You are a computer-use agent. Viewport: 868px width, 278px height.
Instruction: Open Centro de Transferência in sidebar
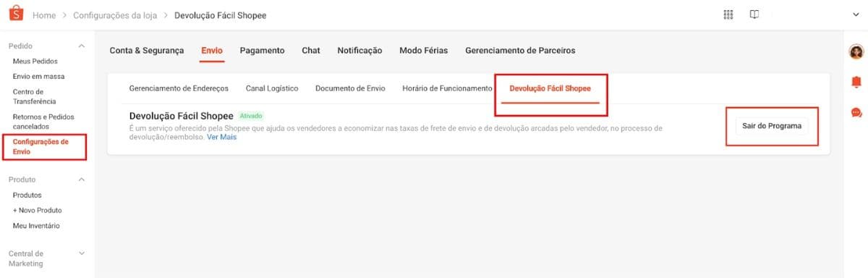pyautogui.click(x=35, y=96)
